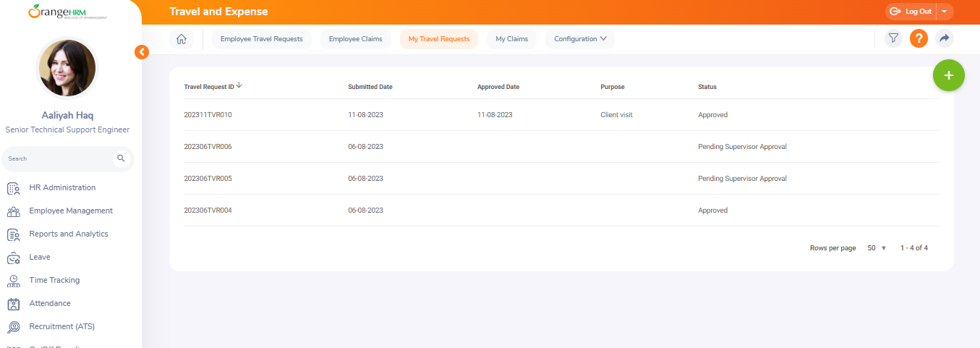Click the Attendance sidebar icon
980x348 pixels.
click(13, 304)
